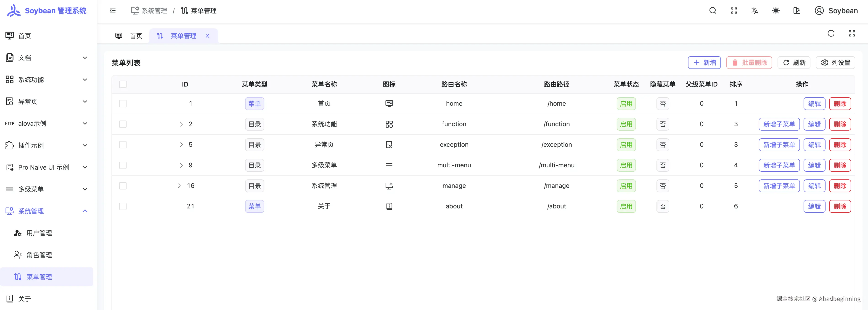Maximize content area icon in tab bar
Image resolution: width=868 pixels, height=310 pixels.
pyautogui.click(x=852, y=33)
